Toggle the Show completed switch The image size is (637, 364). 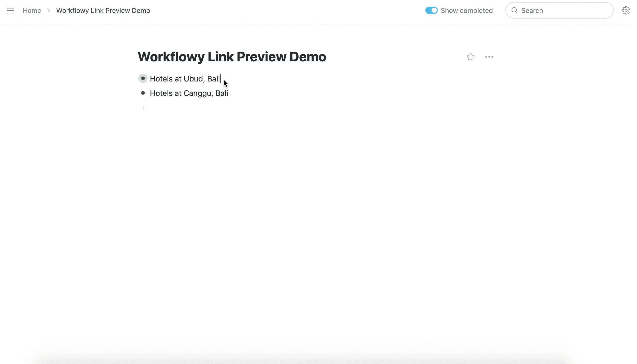pos(431,11)
